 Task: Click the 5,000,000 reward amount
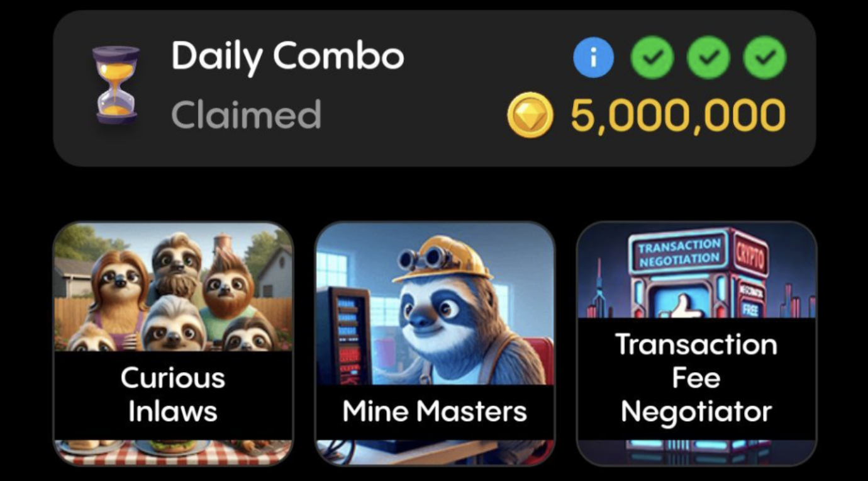[678, 115]
